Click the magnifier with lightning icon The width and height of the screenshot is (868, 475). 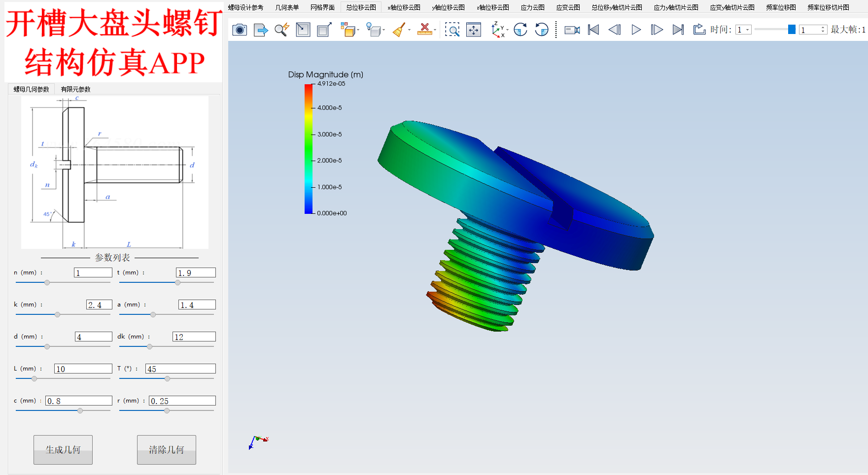pyautogui.click(x=282, y=30)
